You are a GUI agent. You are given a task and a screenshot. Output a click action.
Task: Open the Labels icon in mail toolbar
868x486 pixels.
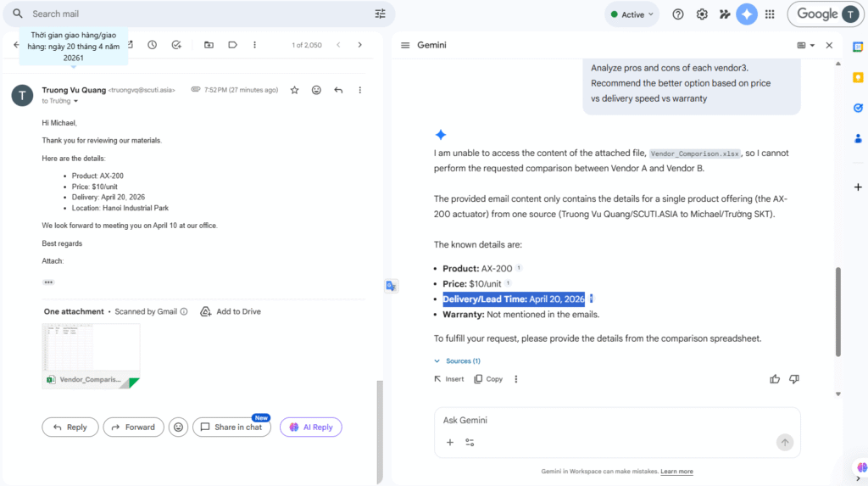point(232,45)
